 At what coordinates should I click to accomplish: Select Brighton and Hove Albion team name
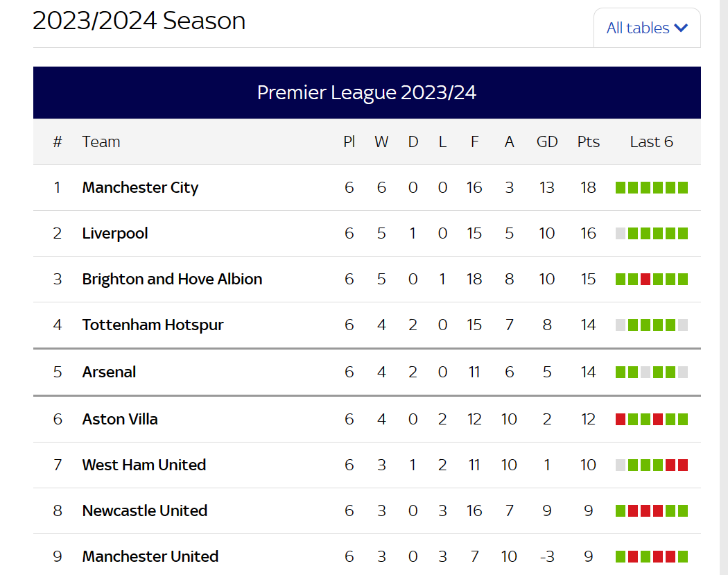click(172, 279)
